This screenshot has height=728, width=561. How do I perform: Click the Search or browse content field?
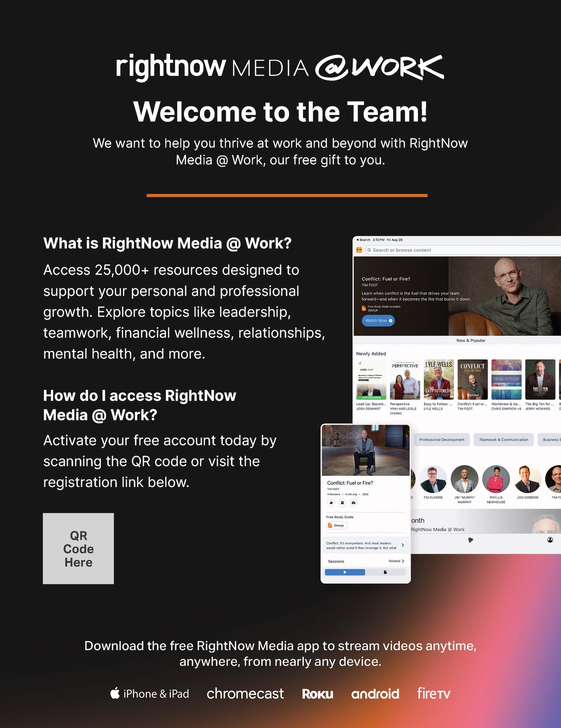click(x=463, y=250)
